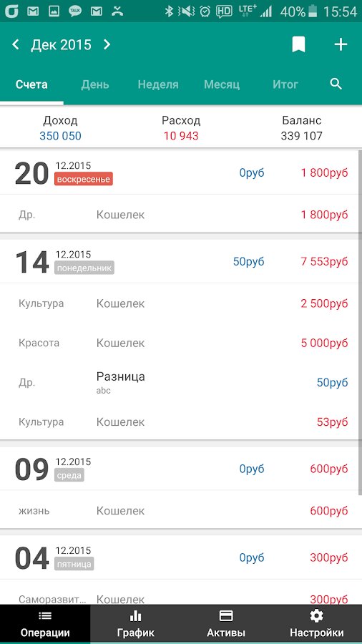Image resolution: width=362 pixels, height=644 pixels.
Task: Select Операции list icon in bottom bar
Action: click(x=45, y=615)
